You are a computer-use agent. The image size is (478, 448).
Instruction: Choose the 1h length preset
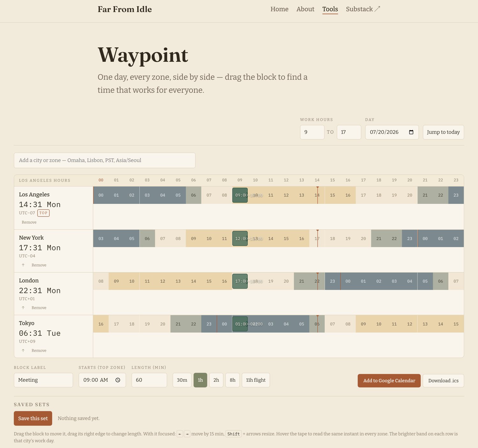click(x=200, y=380)
